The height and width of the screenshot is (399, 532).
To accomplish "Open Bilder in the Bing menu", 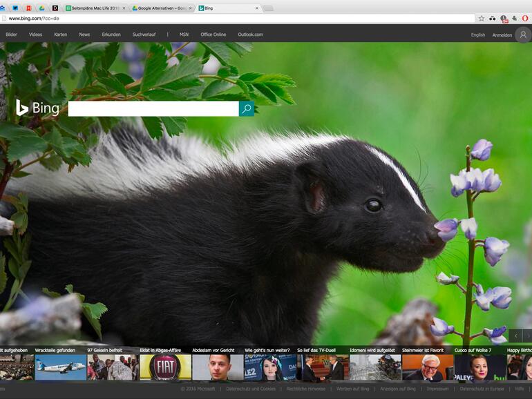I will [11, 35].
